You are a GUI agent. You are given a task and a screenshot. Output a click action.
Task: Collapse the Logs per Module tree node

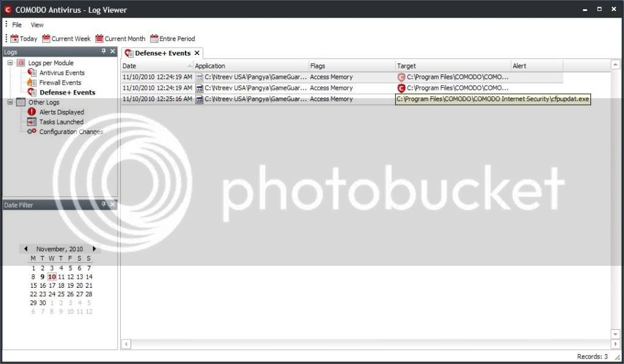point(10,63)
